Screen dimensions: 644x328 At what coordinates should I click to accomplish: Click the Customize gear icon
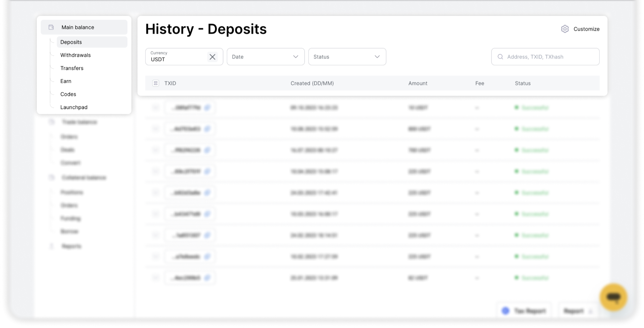565,29
